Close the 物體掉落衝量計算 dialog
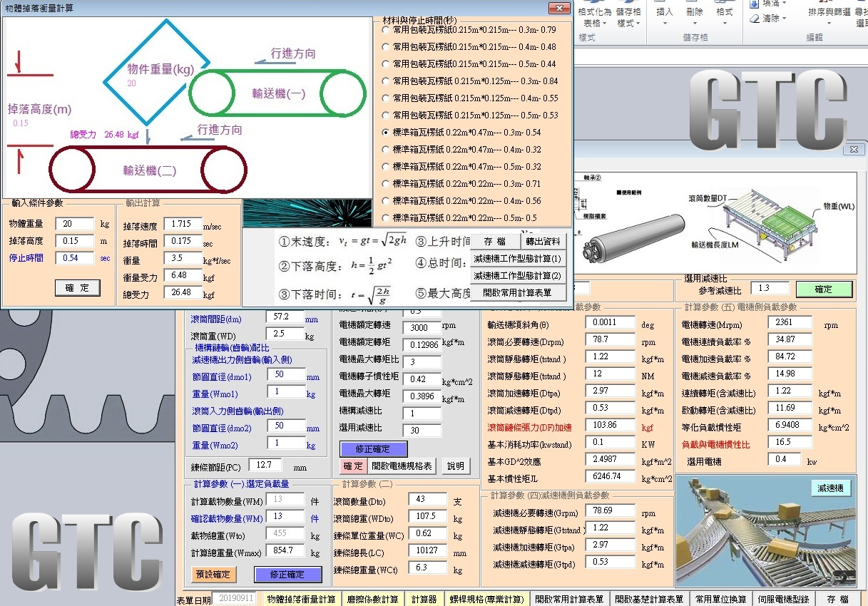Viewport: 868px width, 606px height. tap(558, 8)
